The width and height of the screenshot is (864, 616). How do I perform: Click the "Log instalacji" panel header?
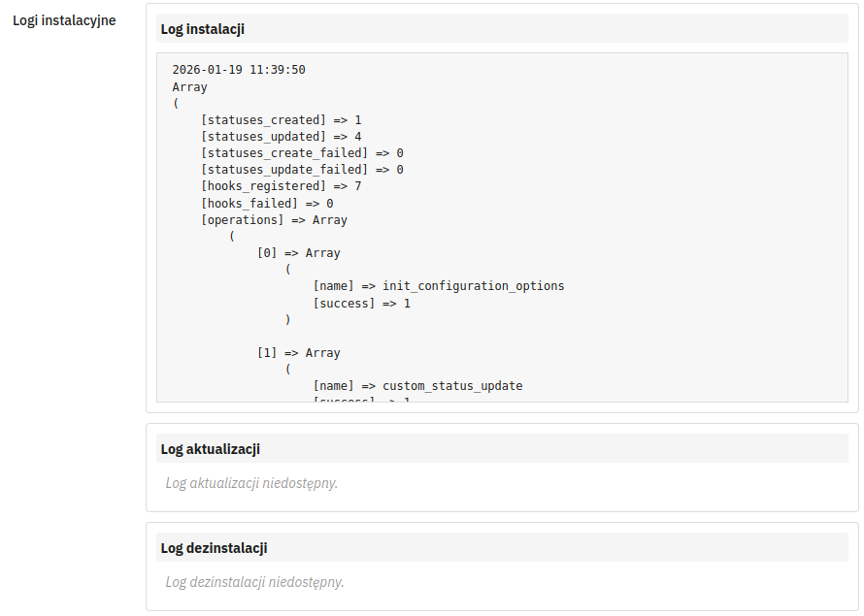[x=202, y=29]
